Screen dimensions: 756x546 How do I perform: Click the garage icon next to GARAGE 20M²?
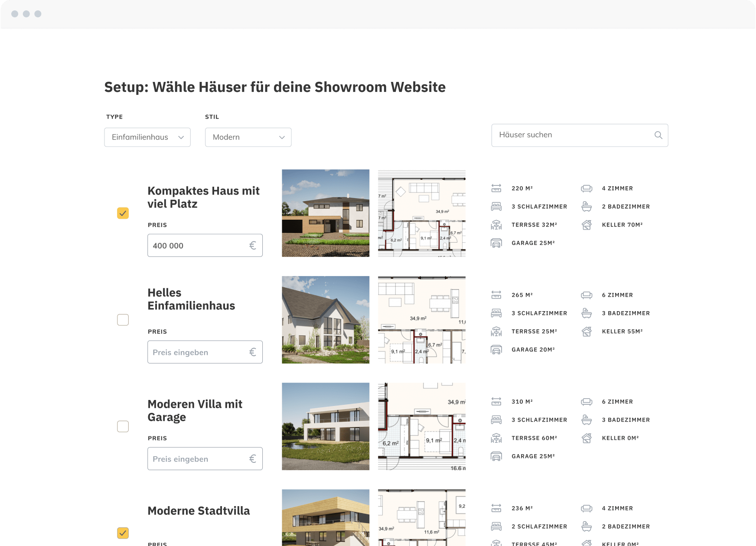click(x=496, y=350)
